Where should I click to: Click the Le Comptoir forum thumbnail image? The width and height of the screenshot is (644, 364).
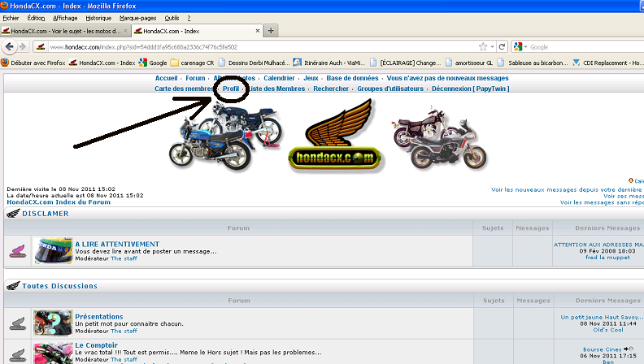point(53,353)
